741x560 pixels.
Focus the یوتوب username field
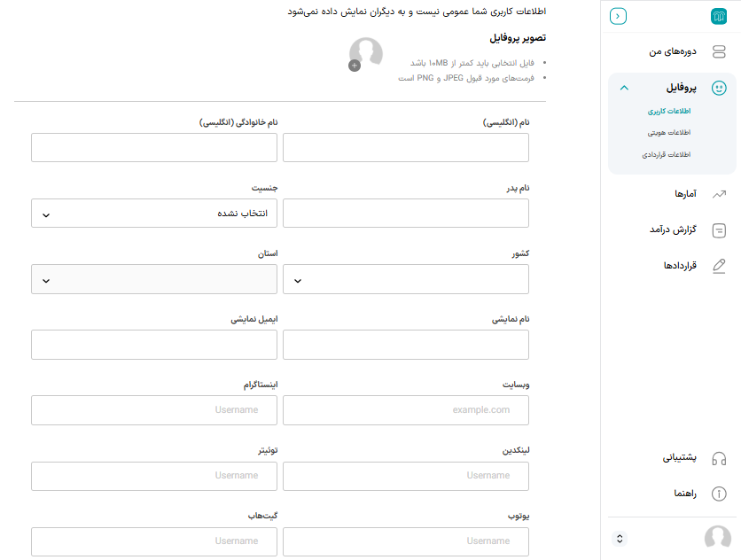click(x=406, y=541)
